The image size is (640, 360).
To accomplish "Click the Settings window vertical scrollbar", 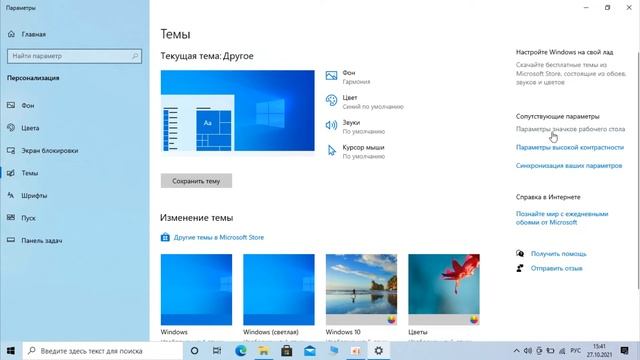I will (x=638, y=171).
